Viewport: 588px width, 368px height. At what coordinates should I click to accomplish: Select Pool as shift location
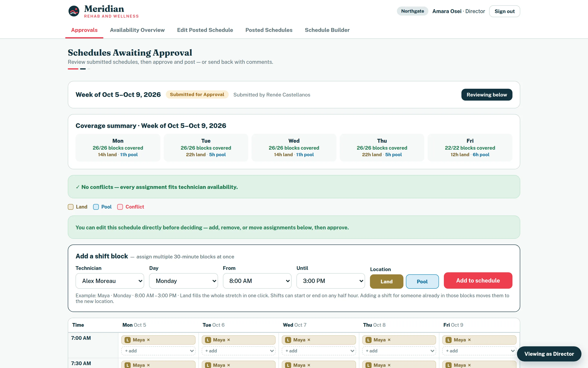(422, 281)
